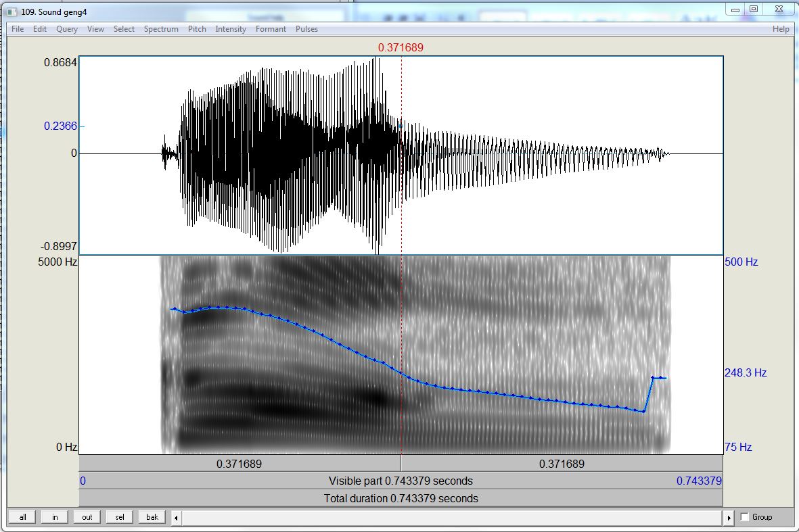Viewport: 799px width, 532px height.
Task: Maximize the Sound geng4 window
Action: [x=754, y=9]
